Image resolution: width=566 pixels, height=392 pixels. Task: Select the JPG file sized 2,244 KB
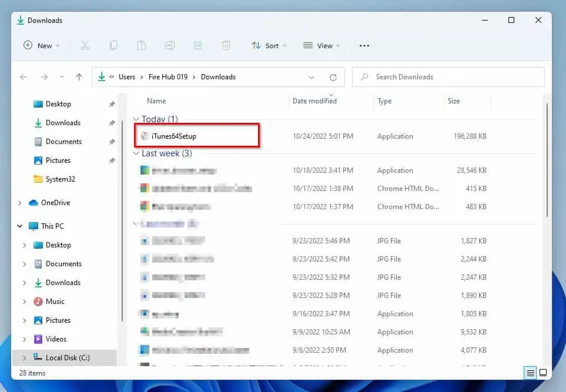pyautogui.click(x=313, y=259)
